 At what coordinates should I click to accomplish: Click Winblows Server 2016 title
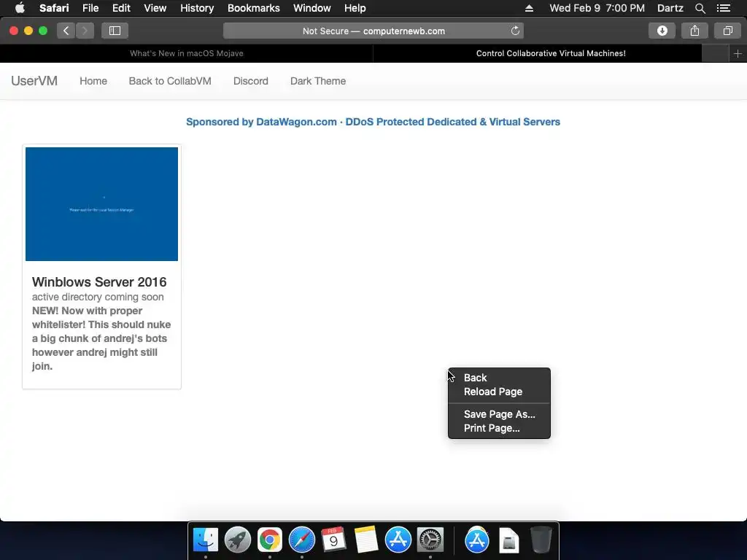pos(99,282)
